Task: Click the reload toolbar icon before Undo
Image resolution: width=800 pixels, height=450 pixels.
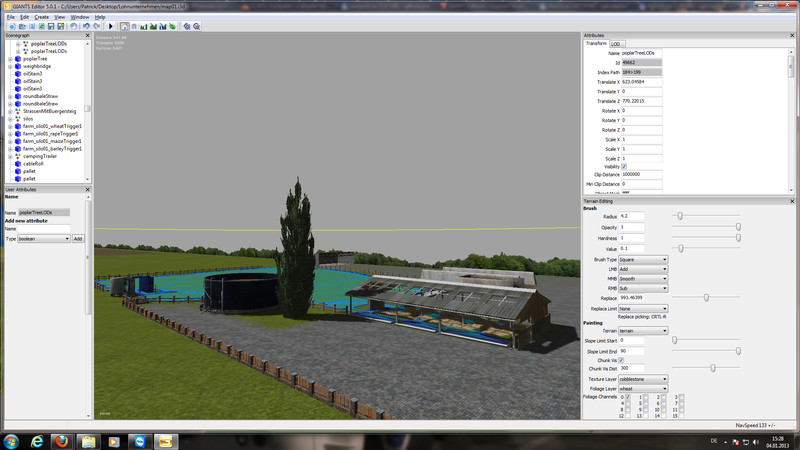Action: click(73, 26)
